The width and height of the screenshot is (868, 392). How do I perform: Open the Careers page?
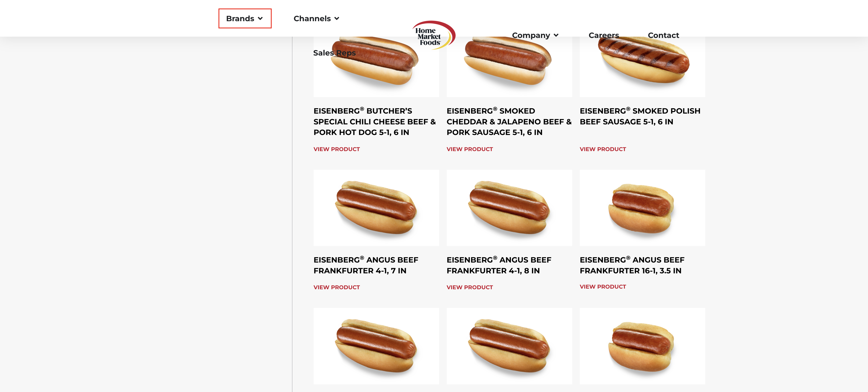pyautogui.click(x=604, y=35)
